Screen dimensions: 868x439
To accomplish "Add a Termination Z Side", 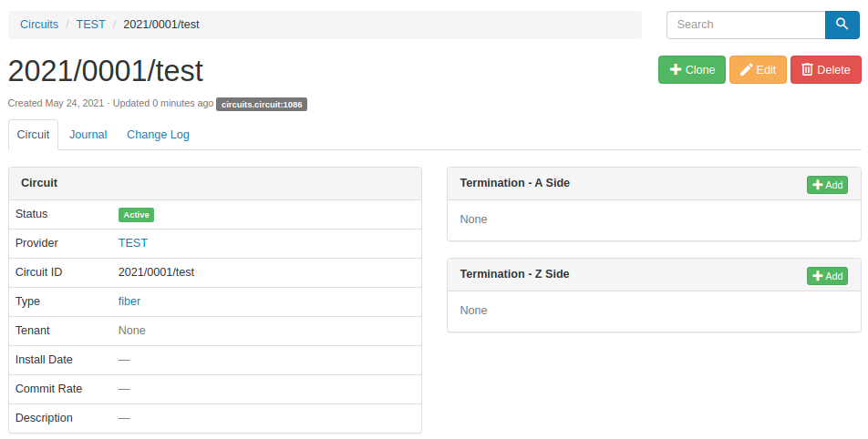I will tap(827, 276).
